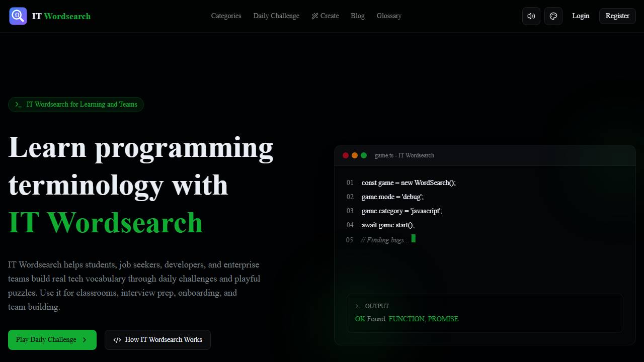Click the IT Wordsearch brand name
Screen dimensions: 644x362
(x=61, y=16)
